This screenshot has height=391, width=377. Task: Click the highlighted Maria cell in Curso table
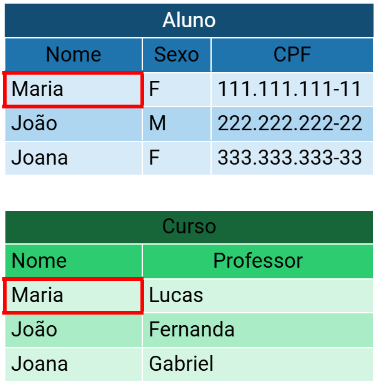[73, 296]
